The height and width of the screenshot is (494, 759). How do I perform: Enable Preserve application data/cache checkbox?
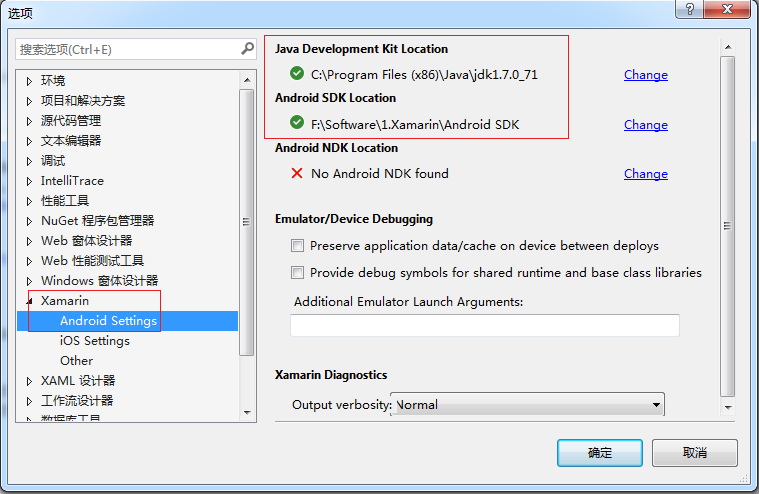pos(297,246)
